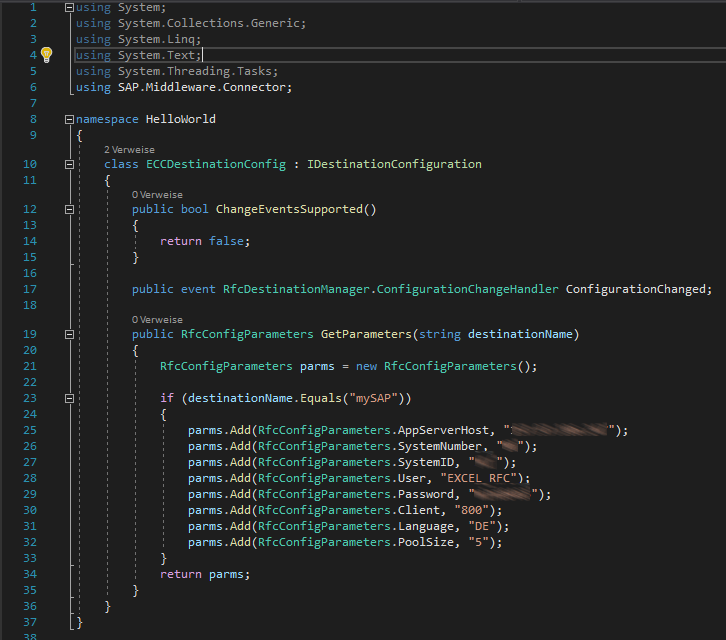The width and height of the screenshot is (726, 640).
Task: Click the ECCDestinationConfig class name
Action: click(x=216, y=164)
